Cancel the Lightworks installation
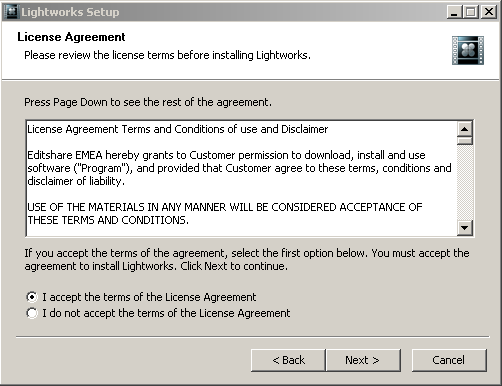Viewport: 502px width, 386px height. point(449,360)
